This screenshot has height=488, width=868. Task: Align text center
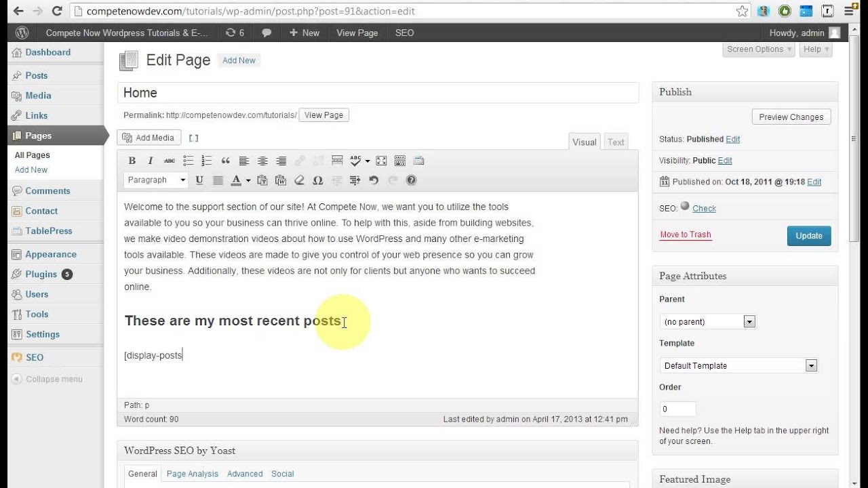click(x=262, y=161)
